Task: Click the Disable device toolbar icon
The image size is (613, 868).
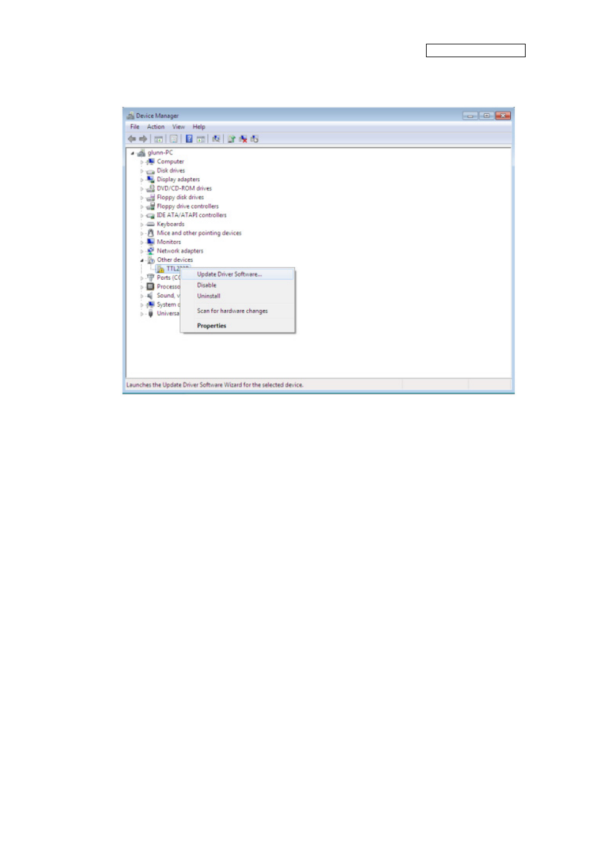Action: (254, 139)
